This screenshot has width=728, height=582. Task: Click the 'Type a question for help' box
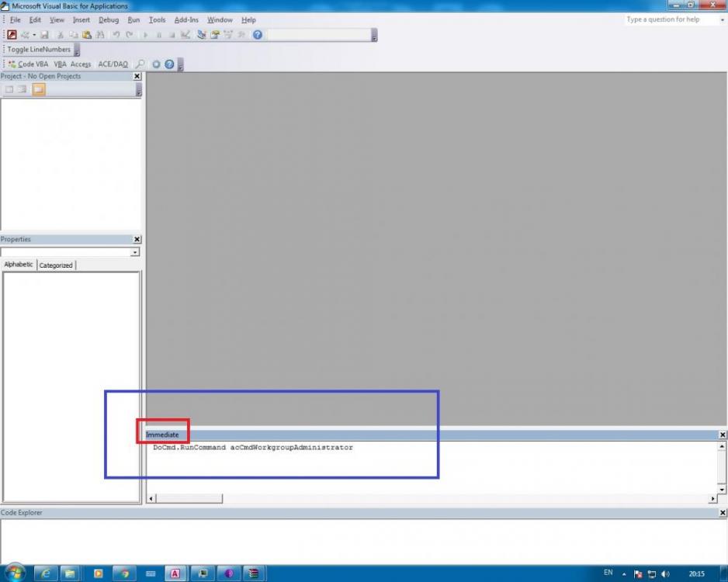[x=671, y=19]
